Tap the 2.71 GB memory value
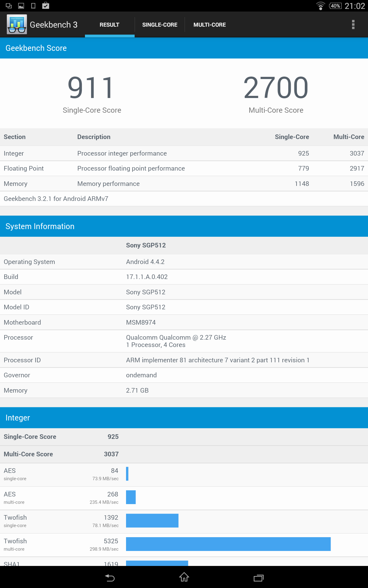Screen dimensions: 368x588 137,390
